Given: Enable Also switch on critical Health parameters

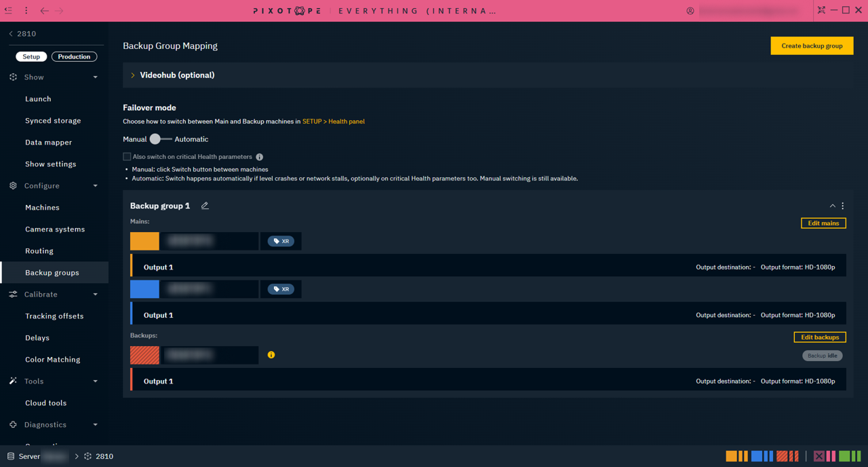Looking at the screenshot, I should pos(127,157).
